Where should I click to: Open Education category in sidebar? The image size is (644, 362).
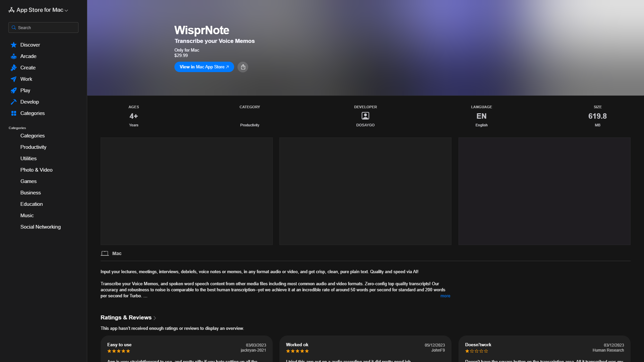tap(32, 204)
